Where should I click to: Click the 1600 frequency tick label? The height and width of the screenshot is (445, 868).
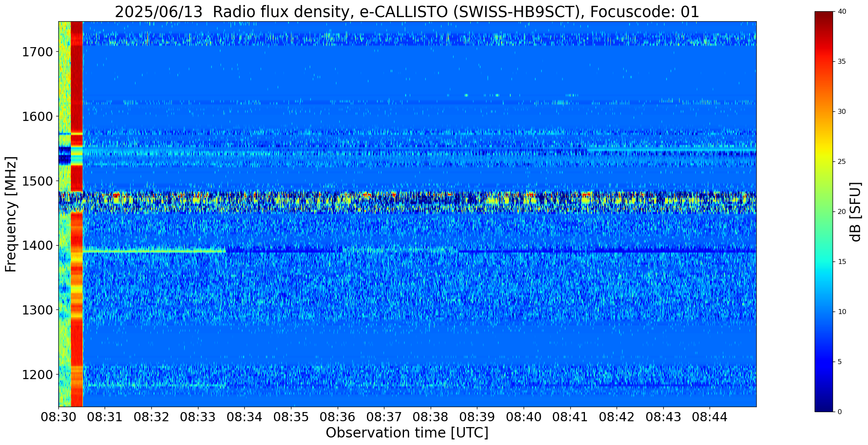tap(37, 116)
